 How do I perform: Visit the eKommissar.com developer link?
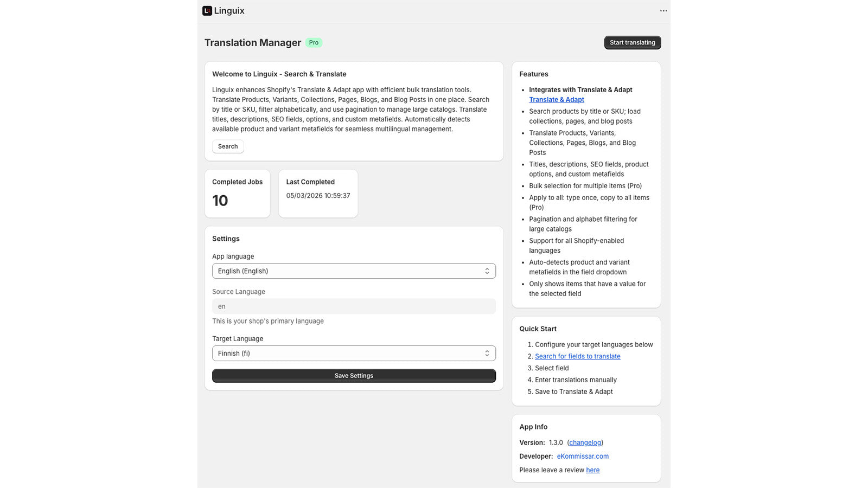[x=583, y=457]
